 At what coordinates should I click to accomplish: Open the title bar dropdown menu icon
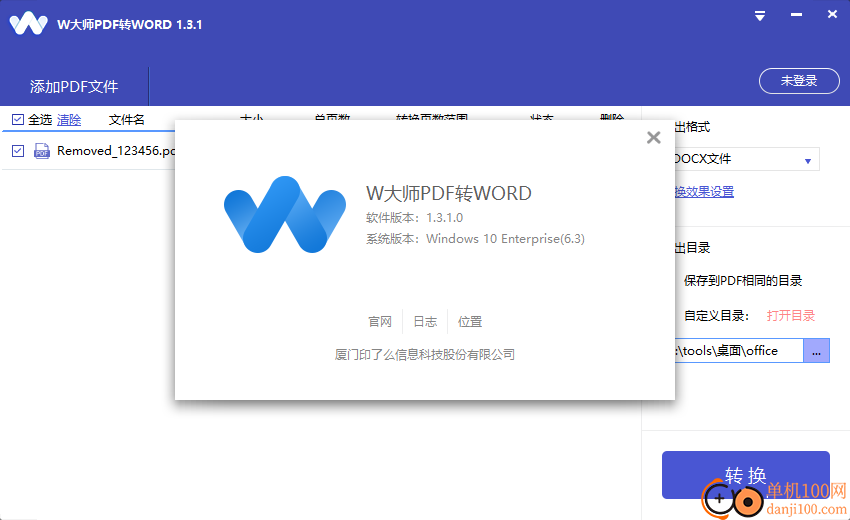click(760, 16)
